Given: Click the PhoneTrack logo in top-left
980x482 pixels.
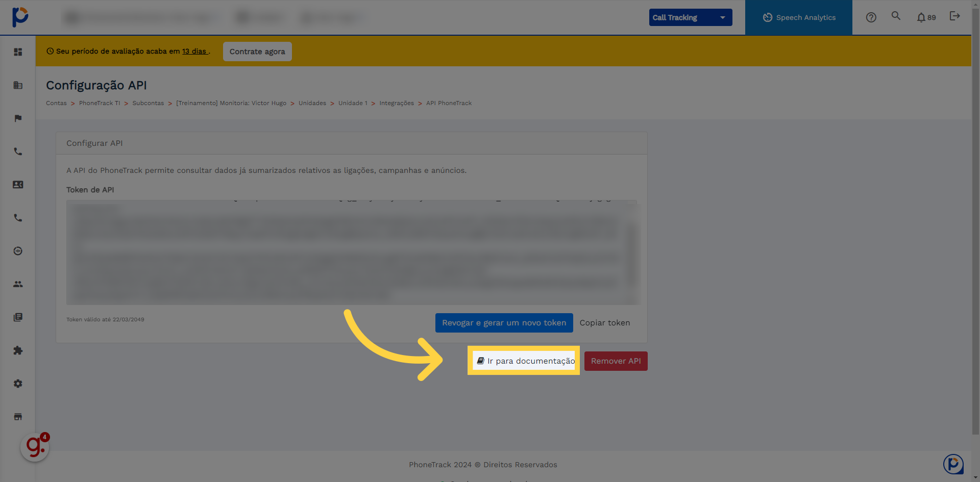Looking at the screenshot, I should (x=20, y=17).
